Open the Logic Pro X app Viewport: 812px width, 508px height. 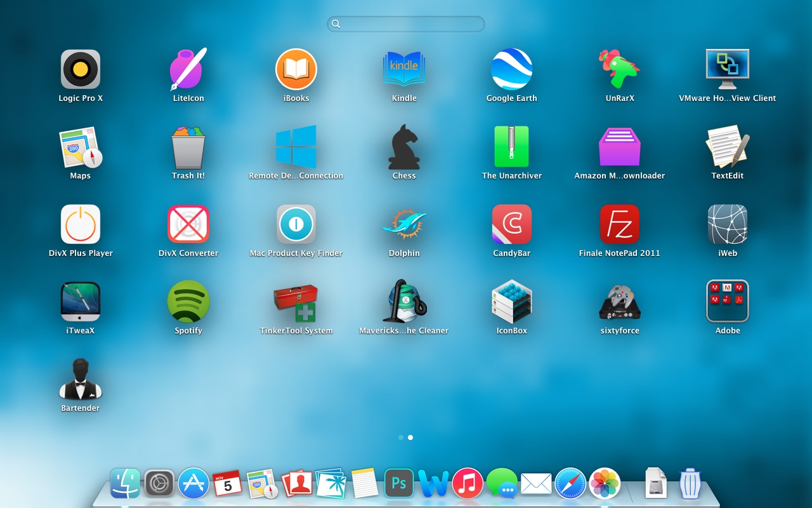click(81, 69)
